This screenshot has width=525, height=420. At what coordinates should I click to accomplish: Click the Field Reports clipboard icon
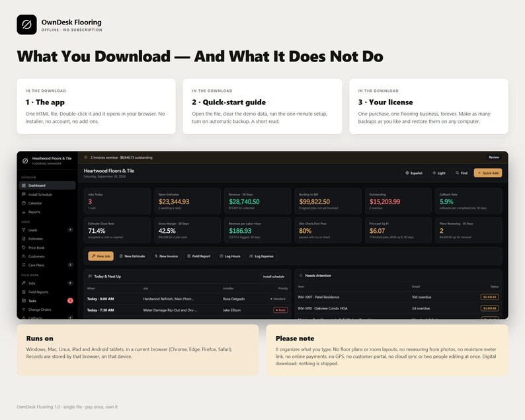pos(24,292)
